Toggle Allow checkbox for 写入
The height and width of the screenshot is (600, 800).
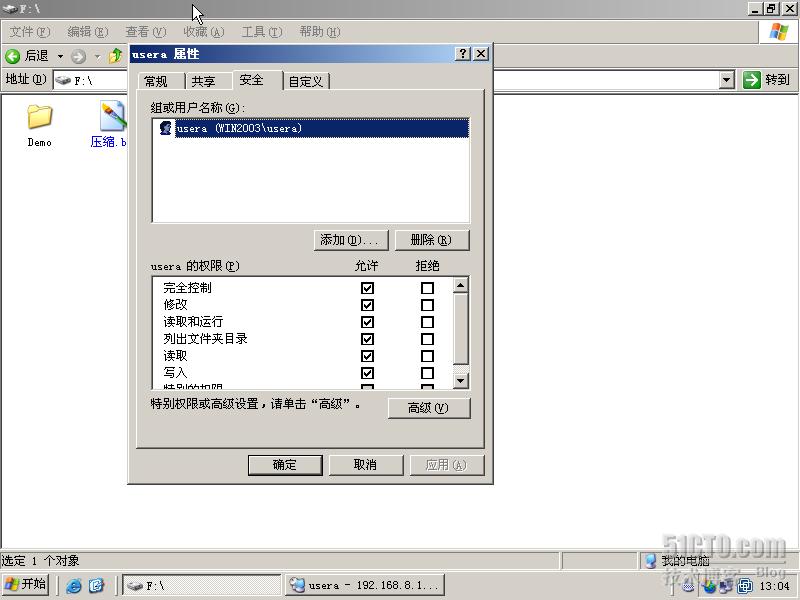point(367,373)
